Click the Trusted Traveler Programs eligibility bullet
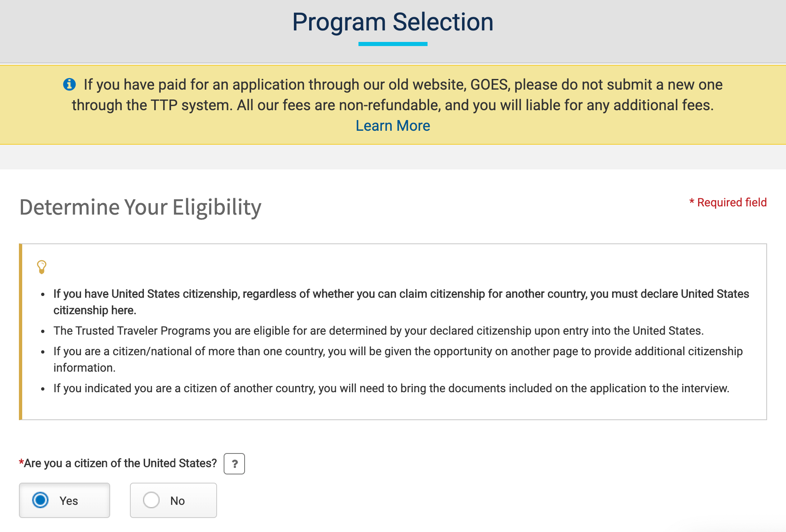 [x=378, y=331]
